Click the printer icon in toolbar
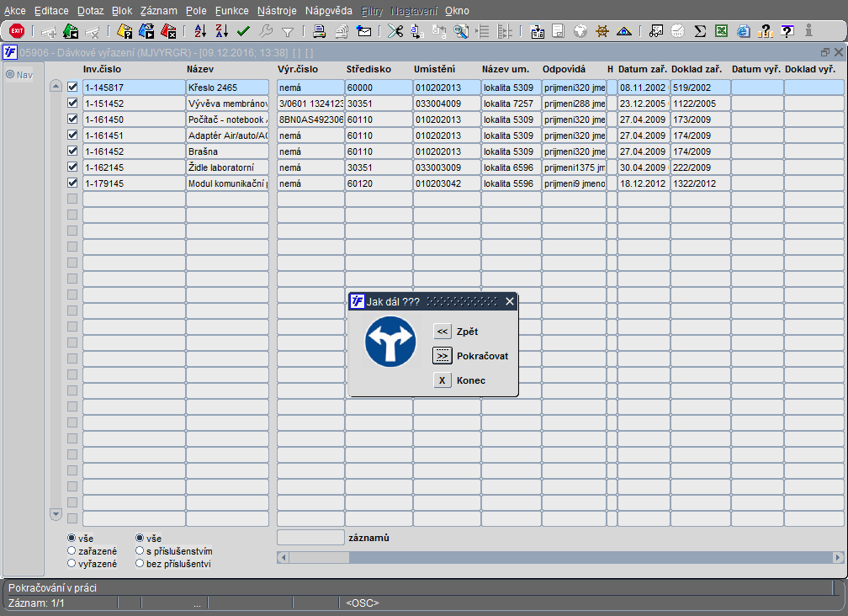This screenshot has height=616, width=848. tap(320, 31)
